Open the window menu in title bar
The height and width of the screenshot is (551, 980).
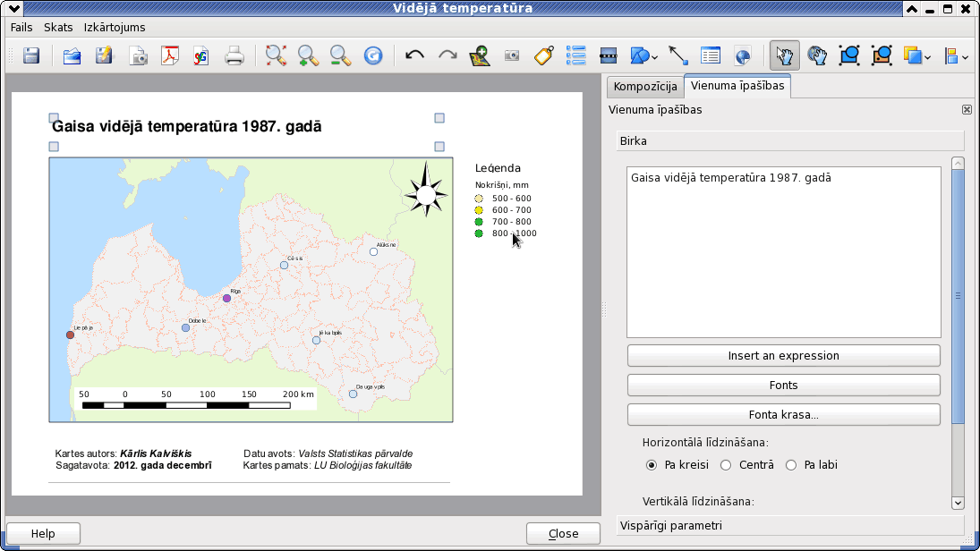pos(13,9)
